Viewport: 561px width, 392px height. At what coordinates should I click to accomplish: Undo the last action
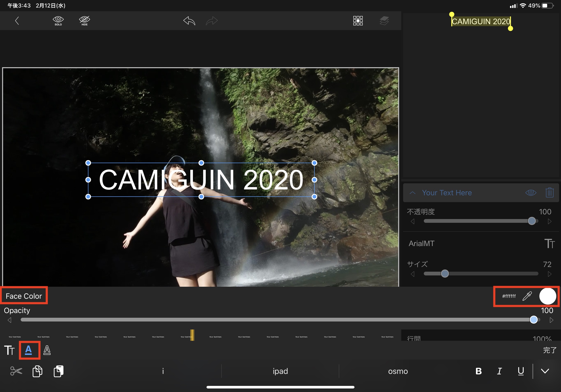click(x=189, y=21)
